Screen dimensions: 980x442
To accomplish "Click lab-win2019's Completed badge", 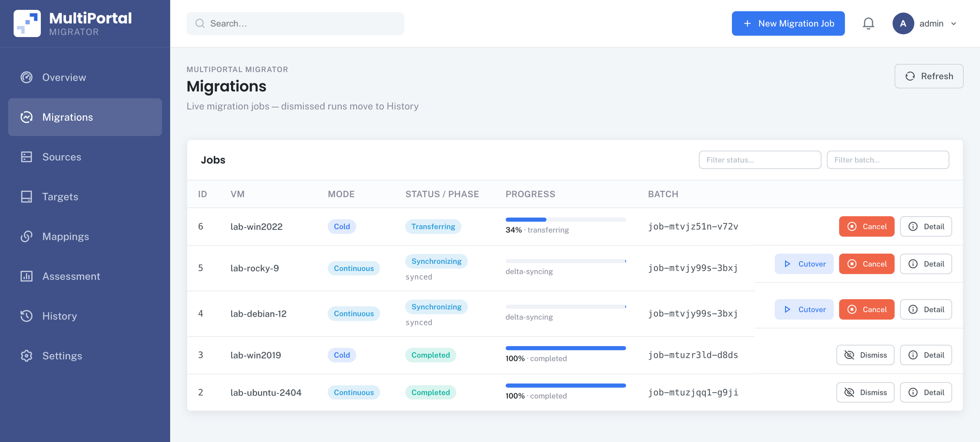I will [x=430, y=355].
